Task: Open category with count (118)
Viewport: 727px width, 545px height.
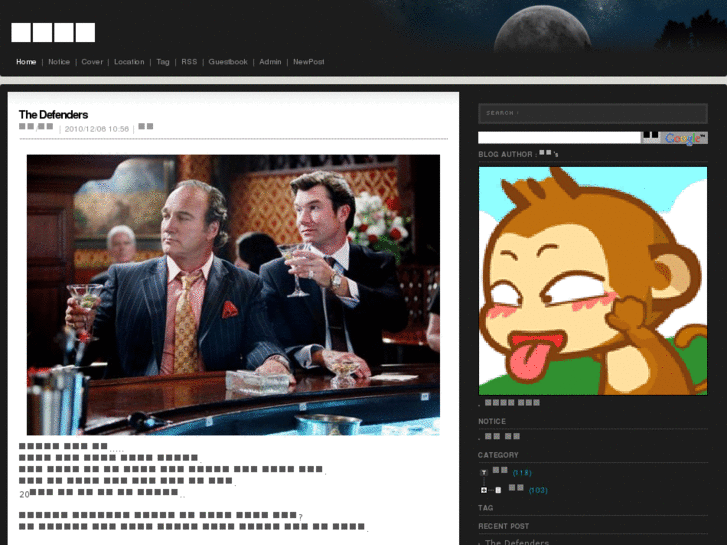Action: [512, 472]
